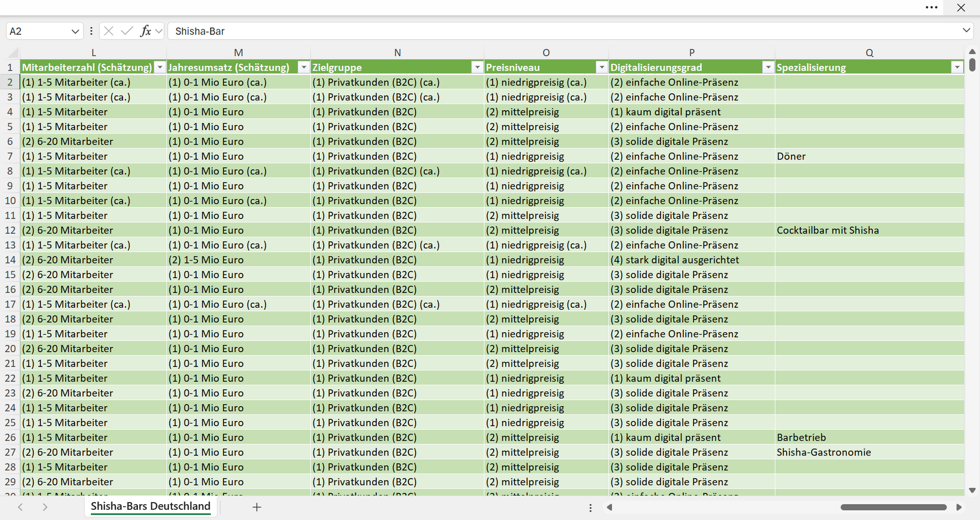Select the row 12 header

pos(10,230)
